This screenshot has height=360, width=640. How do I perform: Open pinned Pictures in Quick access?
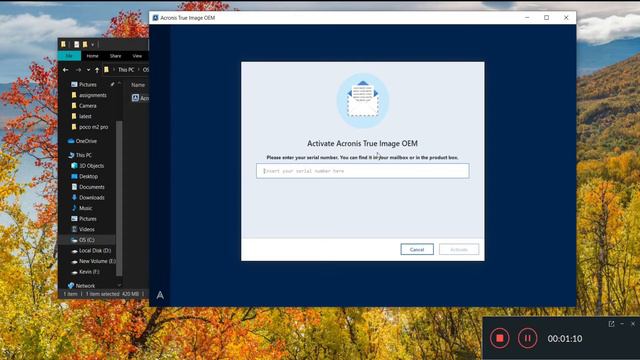coord(87,84)
